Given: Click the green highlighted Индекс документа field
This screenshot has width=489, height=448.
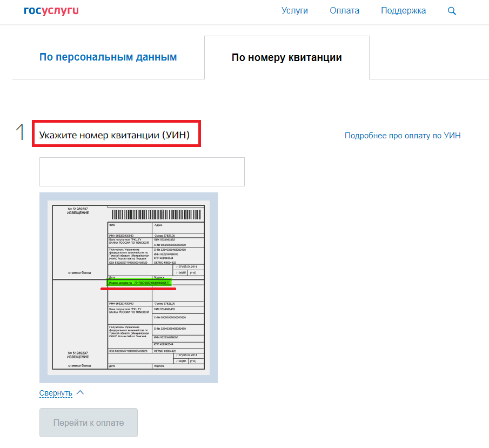Looking at the screenshot, I should click(139, 283).
